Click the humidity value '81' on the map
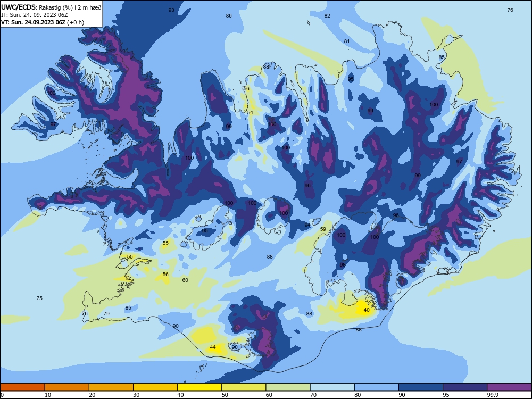 click(x=347, y=41)
